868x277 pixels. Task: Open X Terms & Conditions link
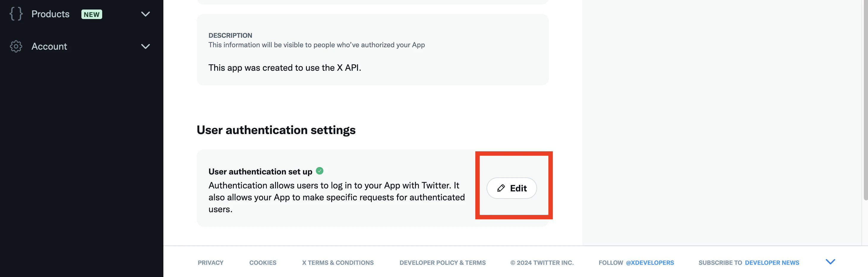coord(338,262)
